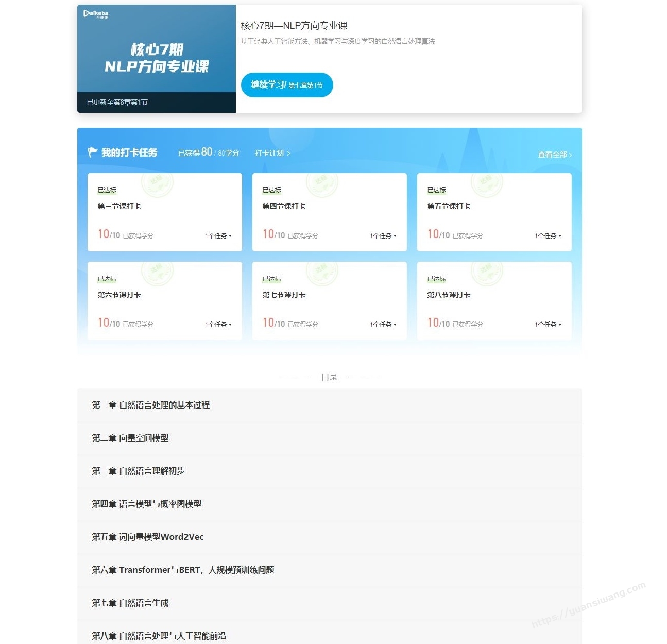Click 已达标 label in 第三节课打卡 card
The width and height of the screenshot is (667, 644).
(x=107, y=190)
